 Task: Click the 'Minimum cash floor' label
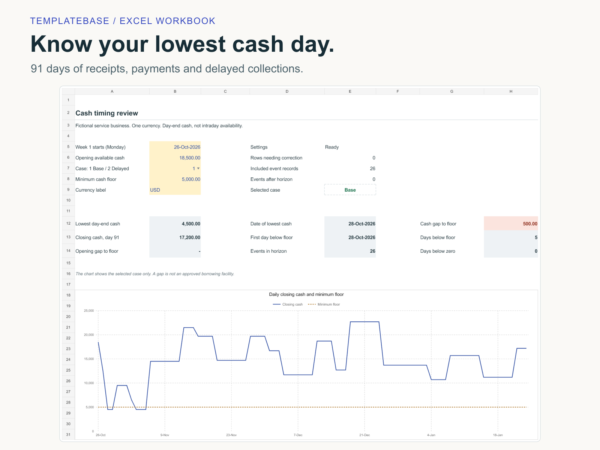point(96,179)
